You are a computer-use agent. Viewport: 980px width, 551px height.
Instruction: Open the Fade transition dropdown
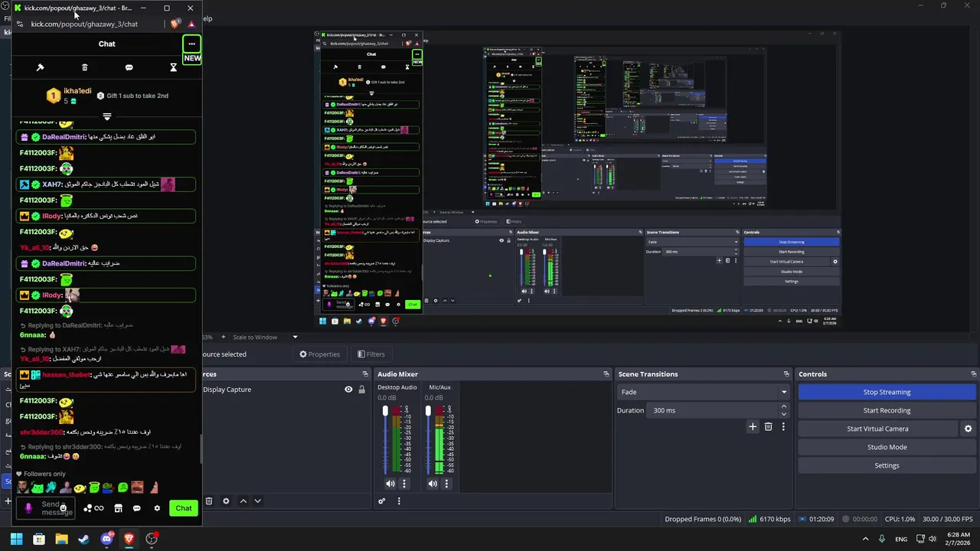pos(703,392)
